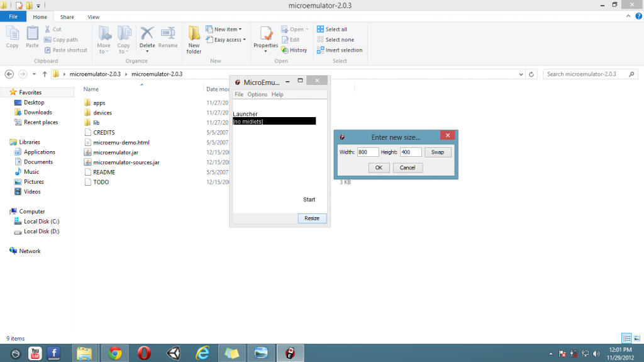
Task: Open Options menu in MicroEmulator
Action: (257, 94)
